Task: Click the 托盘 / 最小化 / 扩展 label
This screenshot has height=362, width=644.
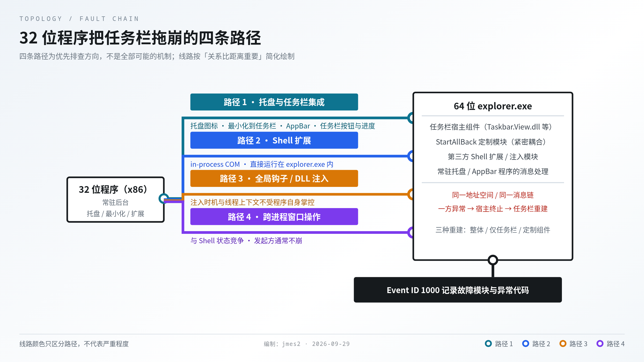Action: pos(115,214)
